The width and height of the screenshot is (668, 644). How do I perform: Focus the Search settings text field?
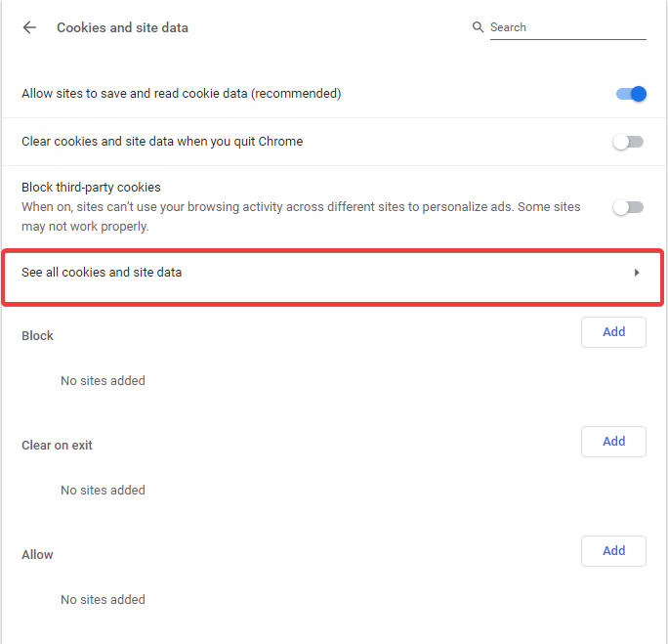point(566,27)
